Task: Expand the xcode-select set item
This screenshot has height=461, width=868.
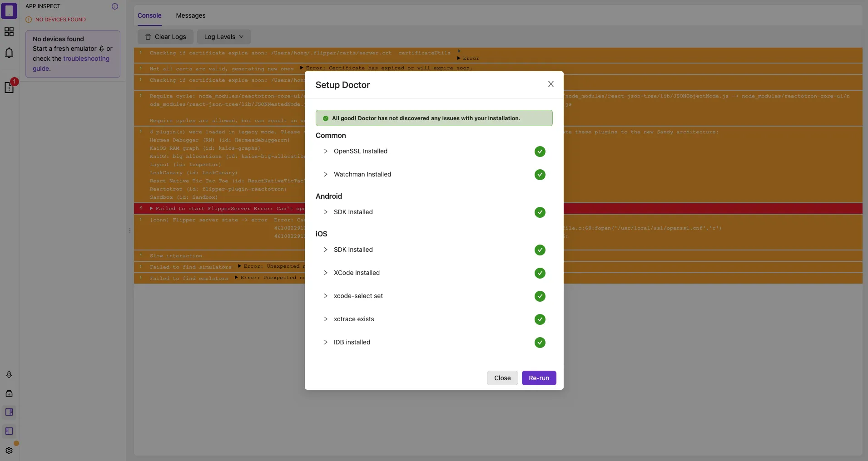Action: pos(326,296)
